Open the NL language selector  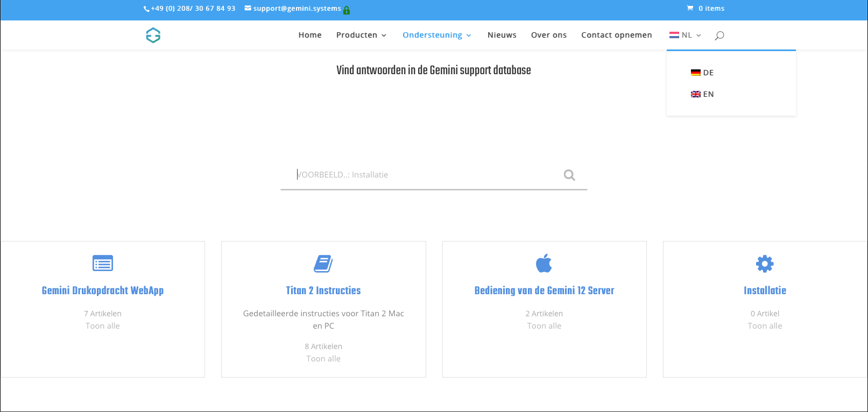point(686,35)
